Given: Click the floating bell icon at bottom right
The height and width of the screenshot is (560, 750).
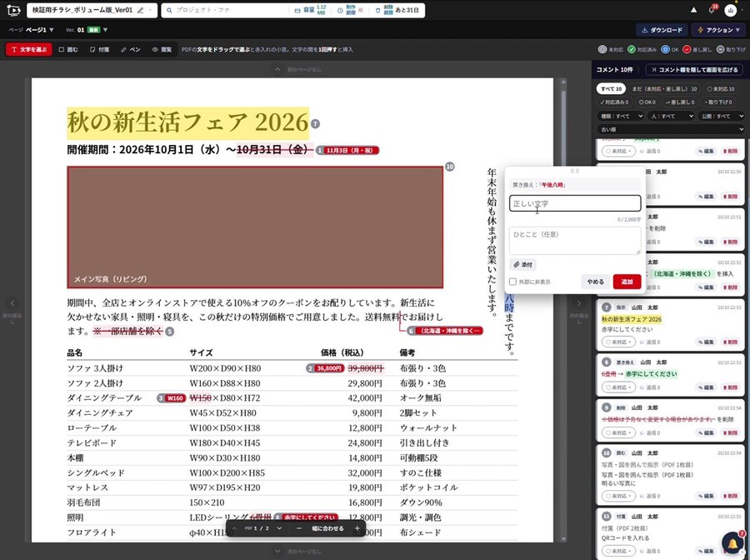Looking at the screenshot, I should (x=732, y=543).
